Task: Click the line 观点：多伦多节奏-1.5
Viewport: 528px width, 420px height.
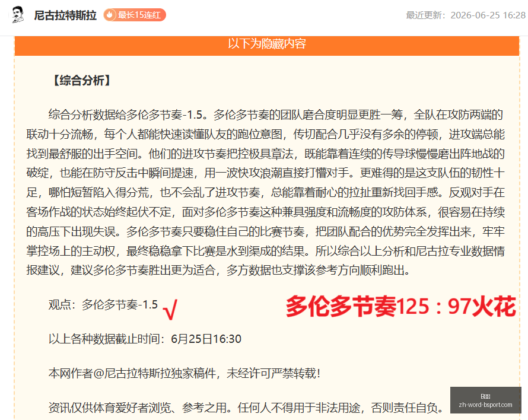Action: [x=103, y=304]
